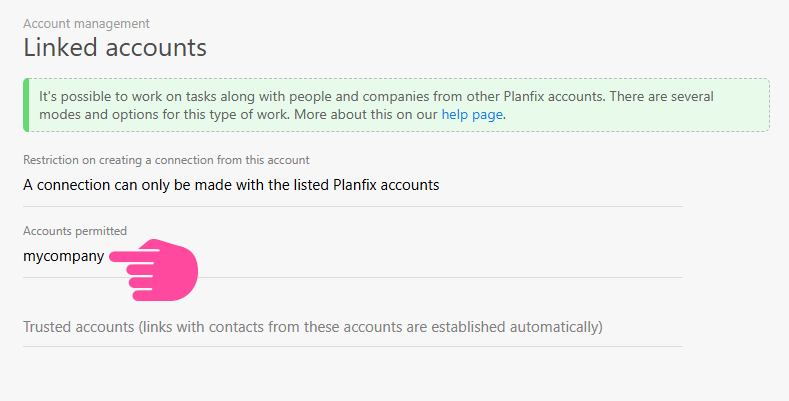Open the help page link
This screenshot has height=401, width=789.
pos(473,115)
